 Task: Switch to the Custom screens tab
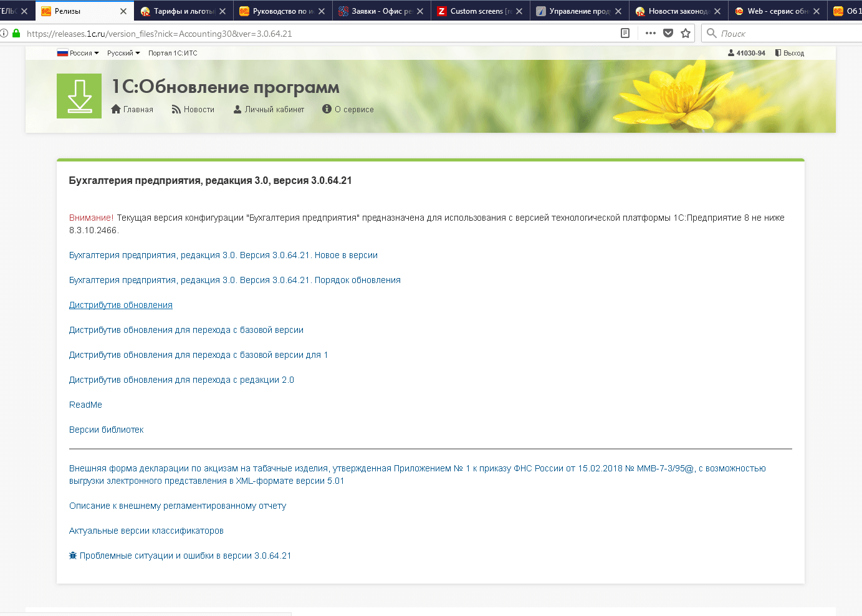(x=481, y=11)
